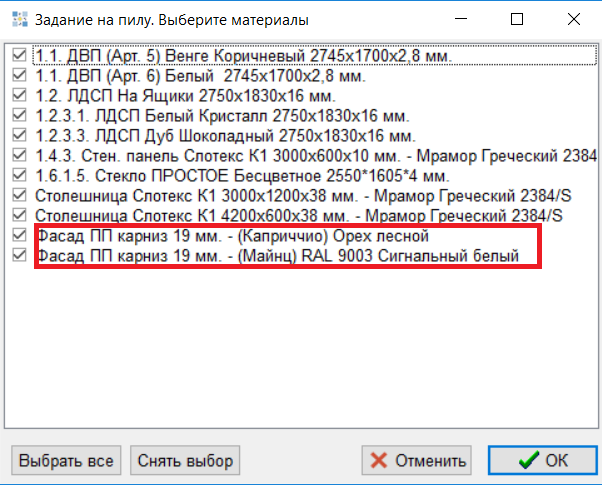This screenshot has width=602, height=489.
Task: Uncheck Стекло ПРОСТОЕ Бесцветное checkbox
Action: click(19, 176)
